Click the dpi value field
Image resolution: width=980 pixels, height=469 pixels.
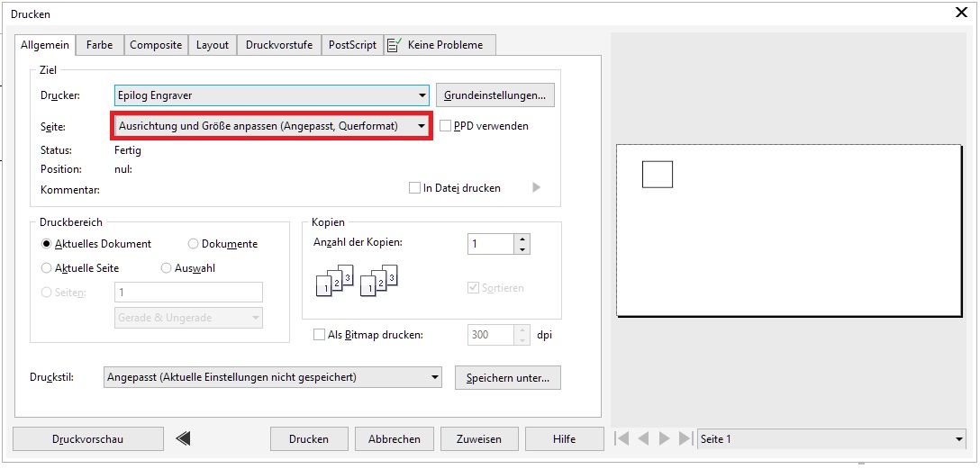click(491, 335)
